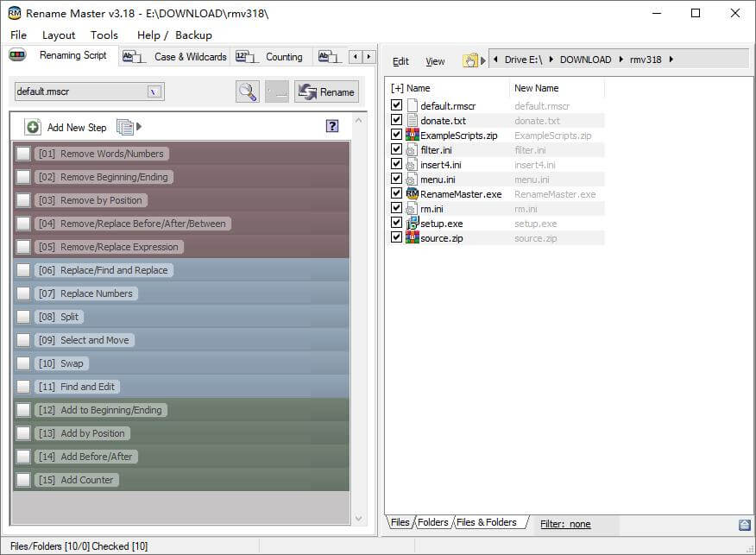Open the default.rmscr script dropdown
756x555 pixels.
coord(154,91)
